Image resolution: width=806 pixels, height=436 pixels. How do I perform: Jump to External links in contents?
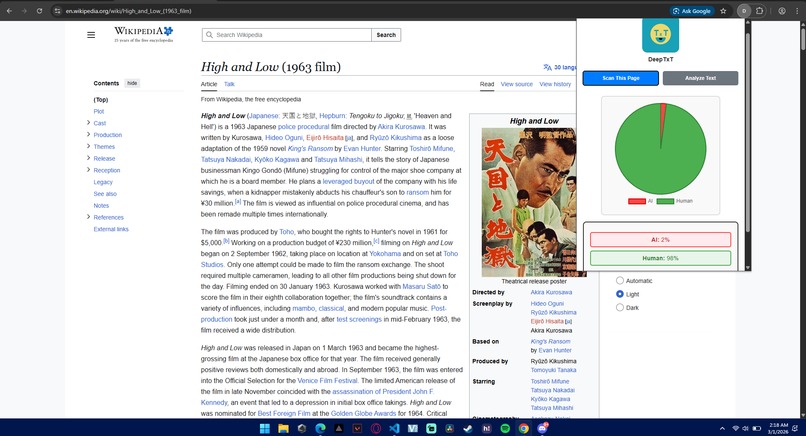111,229
